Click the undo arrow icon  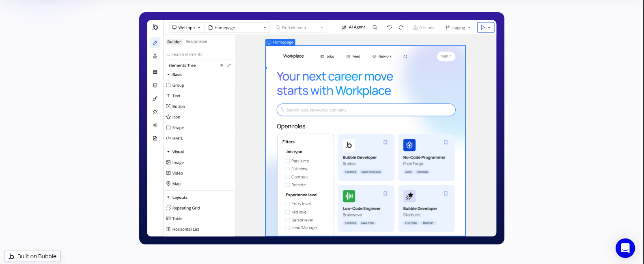389,28
